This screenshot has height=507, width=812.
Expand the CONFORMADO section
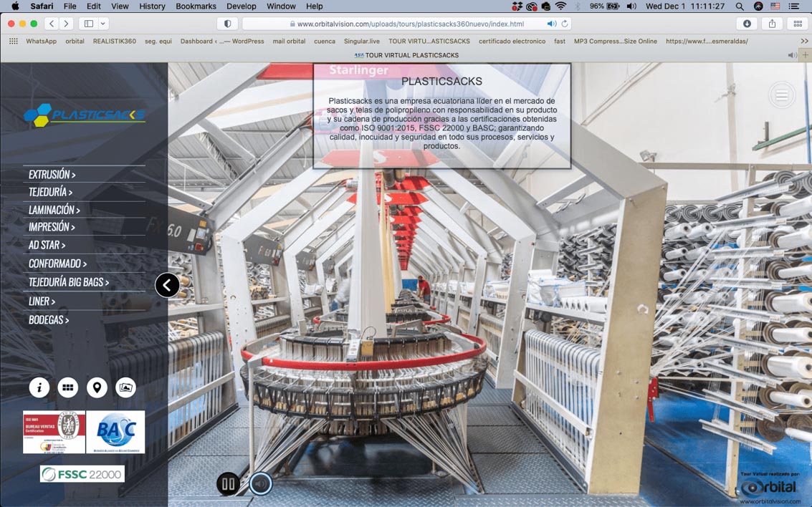tap(58, 264)
